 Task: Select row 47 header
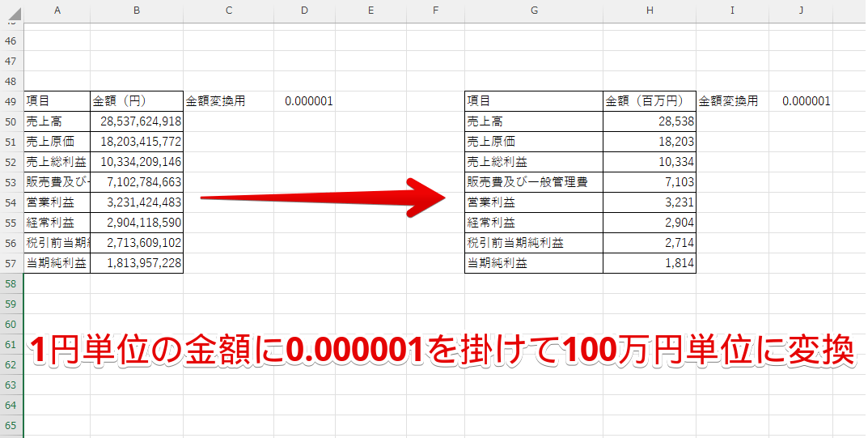pyautogui.click(x=11, y=61)
